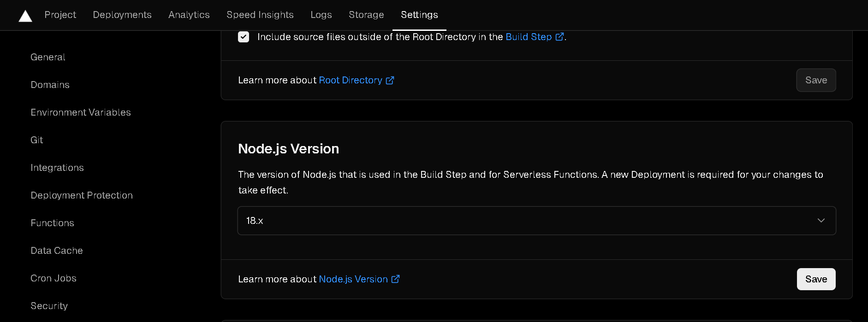This screenshot has height=322, width=868.
Task: Follow the Root Directory documentation link
Action: (x=350, y=80)
